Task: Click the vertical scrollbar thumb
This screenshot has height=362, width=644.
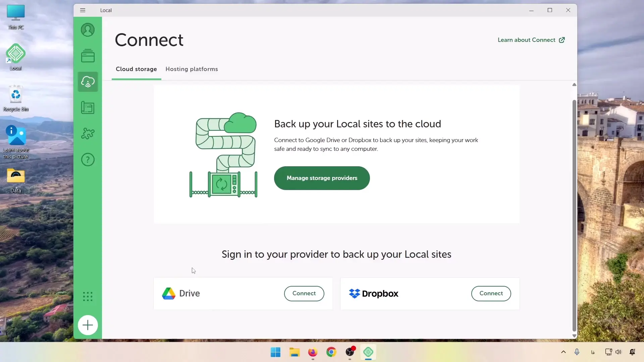Action: 574,216
